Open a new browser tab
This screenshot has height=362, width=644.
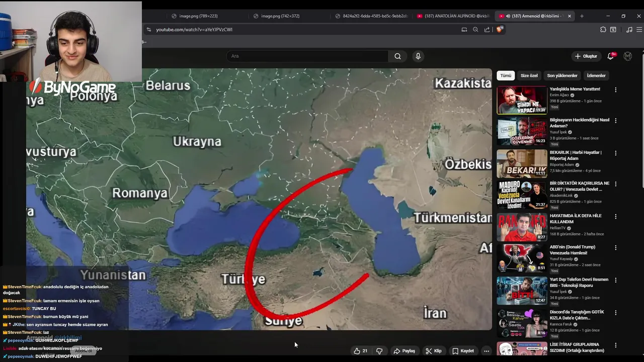pyautogui.click(x=582, y=16)
